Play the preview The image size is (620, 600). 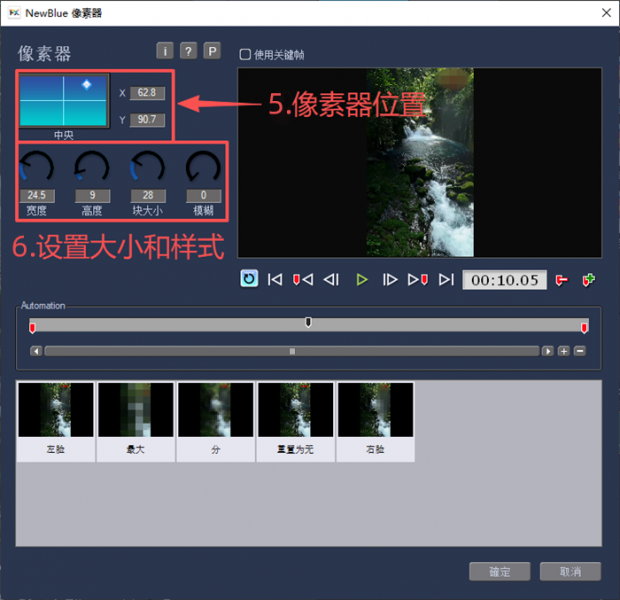pyautogui.click(x=361, y=280)
